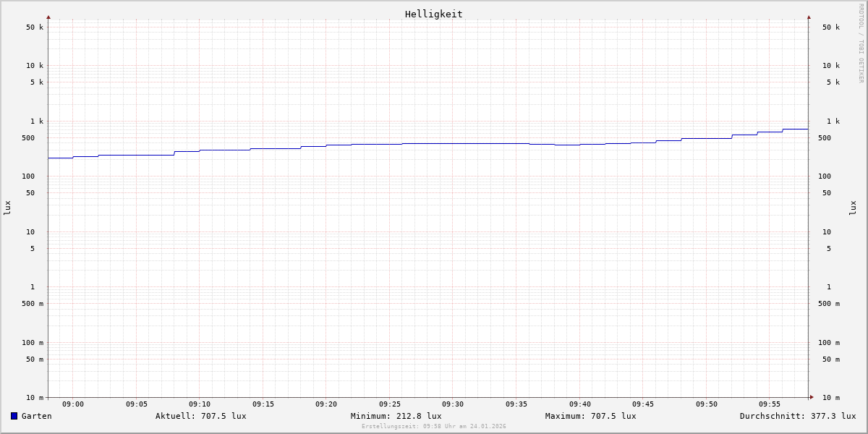Click the red arrow ending the time axis
Screen dimensions: 868x434
coord(812,397)
